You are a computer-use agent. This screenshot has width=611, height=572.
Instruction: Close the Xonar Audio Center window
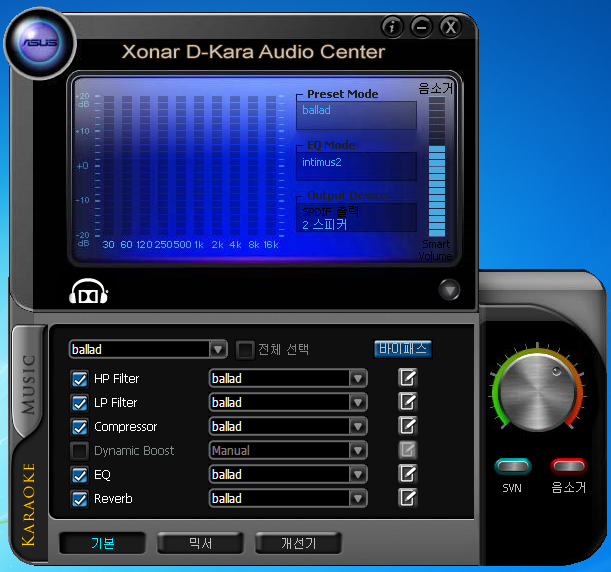451,27
